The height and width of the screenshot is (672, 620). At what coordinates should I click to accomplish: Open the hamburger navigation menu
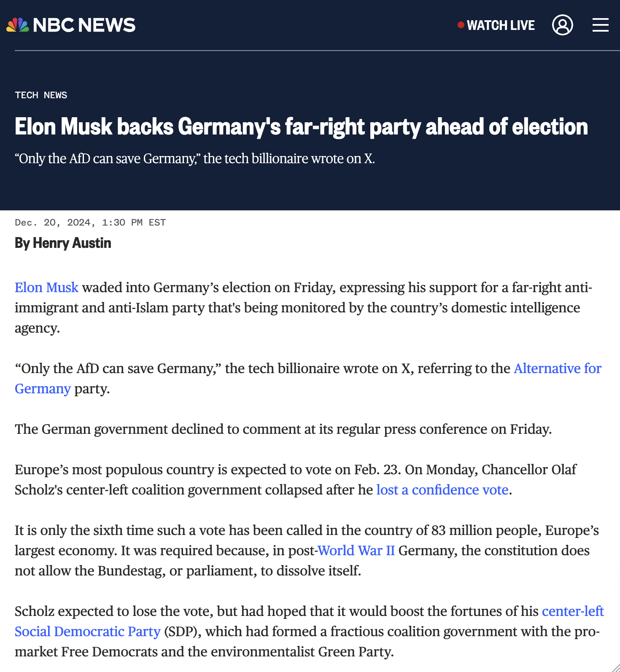click(600, 25)
